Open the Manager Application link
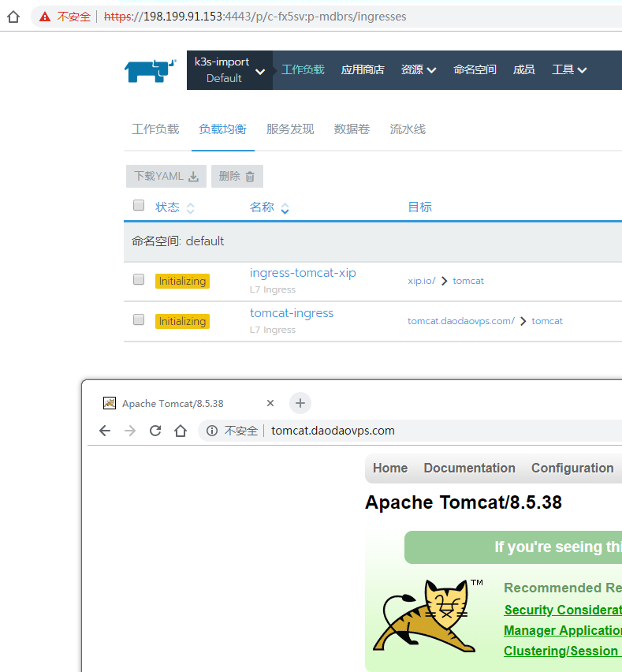The width and height of the screenshot is (622, 672). point(563,630)
